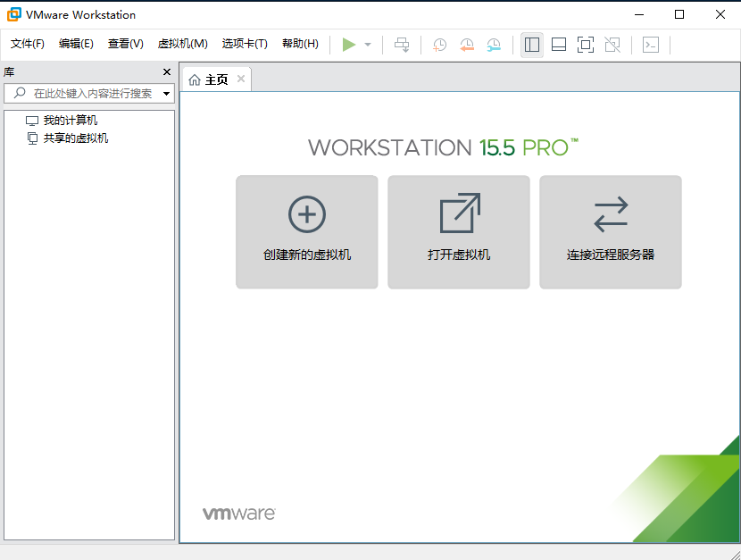Click the library search input field
This screenshot has height=560, width=741.
[x=89, y=93]
